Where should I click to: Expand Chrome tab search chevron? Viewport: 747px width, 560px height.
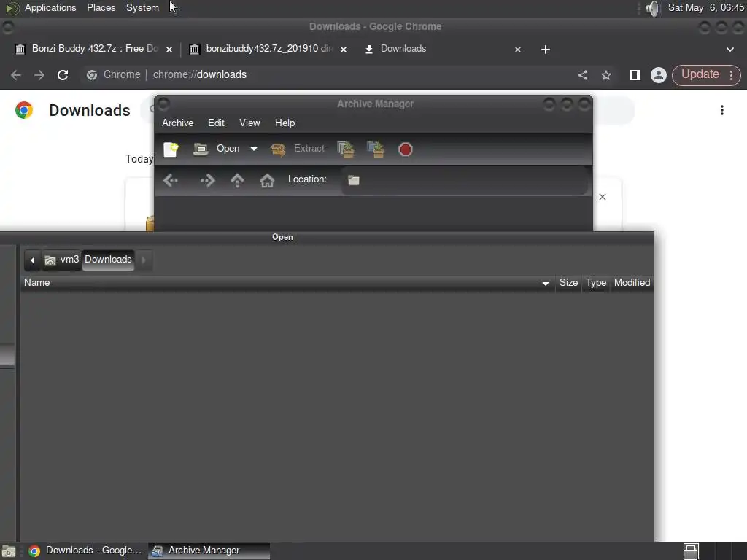click(729, 50)
